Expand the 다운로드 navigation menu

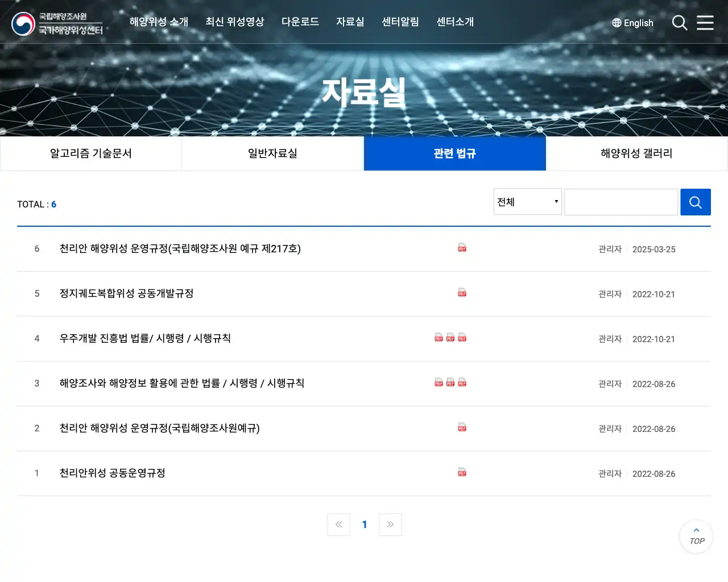[x=300, y=22]
